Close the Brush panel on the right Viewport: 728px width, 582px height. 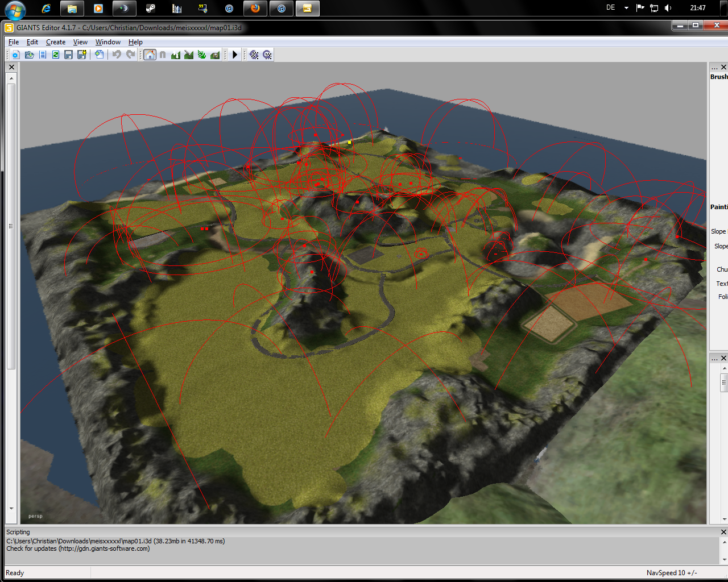coord(723,67)
